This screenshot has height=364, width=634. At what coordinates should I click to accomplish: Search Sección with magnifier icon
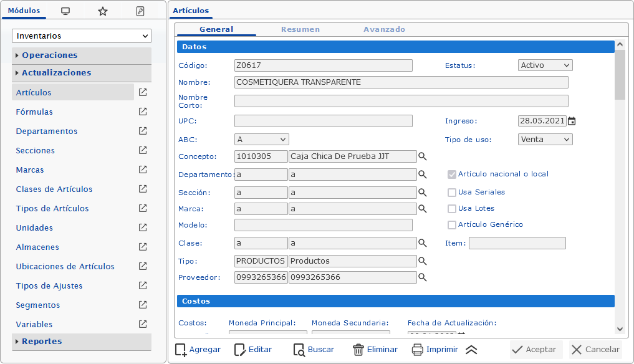tap(423, 193)
